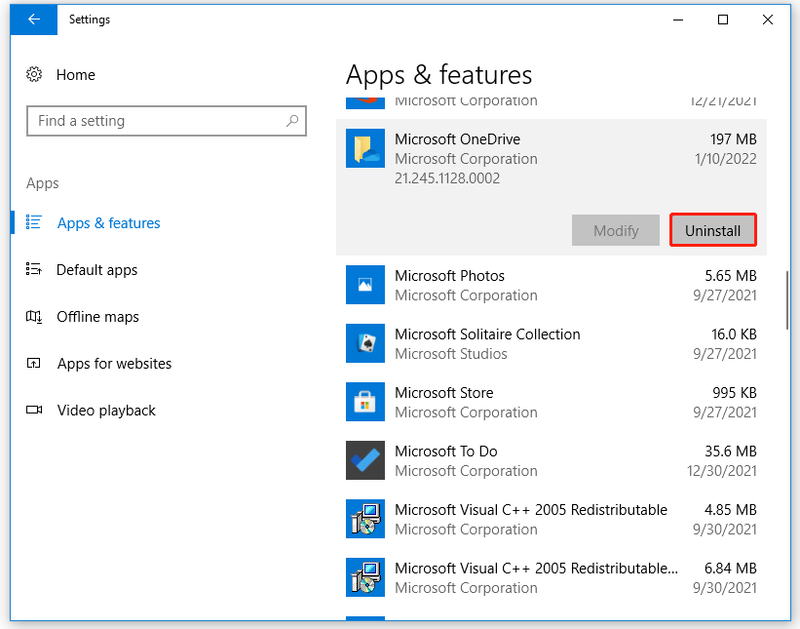Click the 5.65 MB size of Photos
This screenshot has height=629, width=800.
click(731, 276)
